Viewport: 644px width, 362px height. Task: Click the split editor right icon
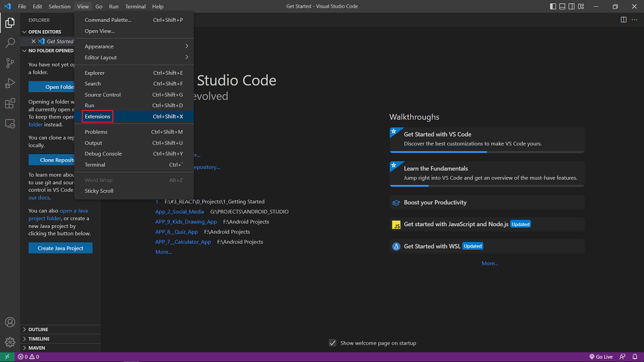click(x=623, y=20)
